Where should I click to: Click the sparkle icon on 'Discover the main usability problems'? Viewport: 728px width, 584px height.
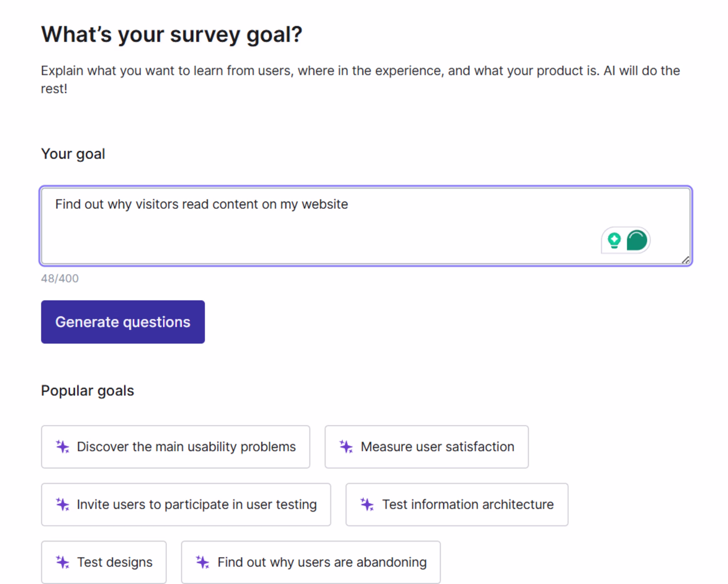coord(62,446)
